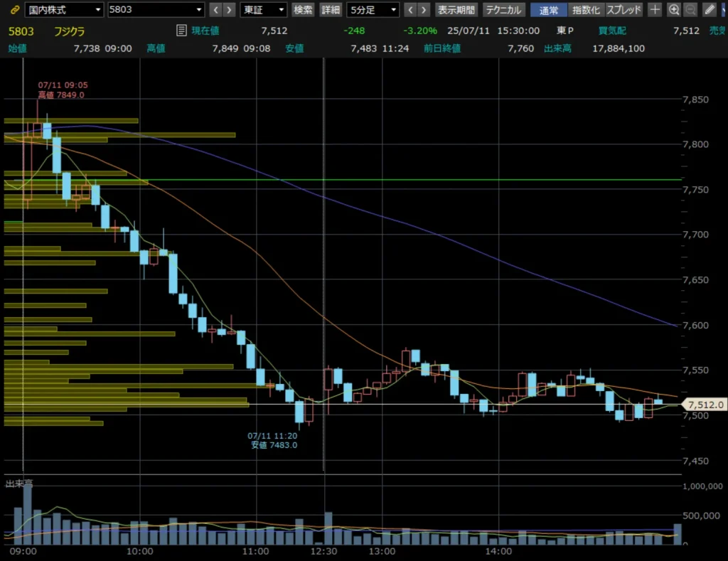Click the 買気配 bid quote label
This screenshot has width=728, height=561.
click(x=612, y=31)
